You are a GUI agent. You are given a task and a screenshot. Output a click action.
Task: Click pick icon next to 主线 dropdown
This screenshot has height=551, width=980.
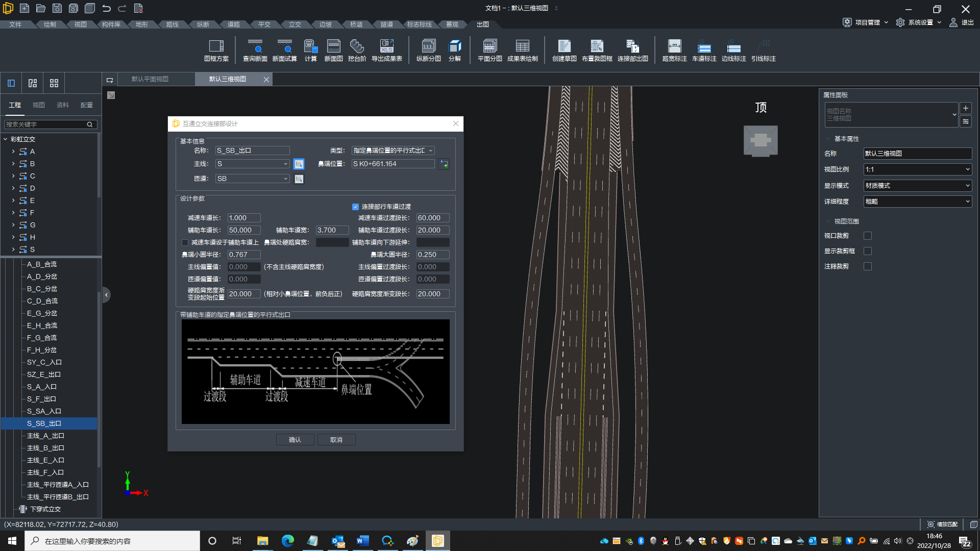click(299, 164)
